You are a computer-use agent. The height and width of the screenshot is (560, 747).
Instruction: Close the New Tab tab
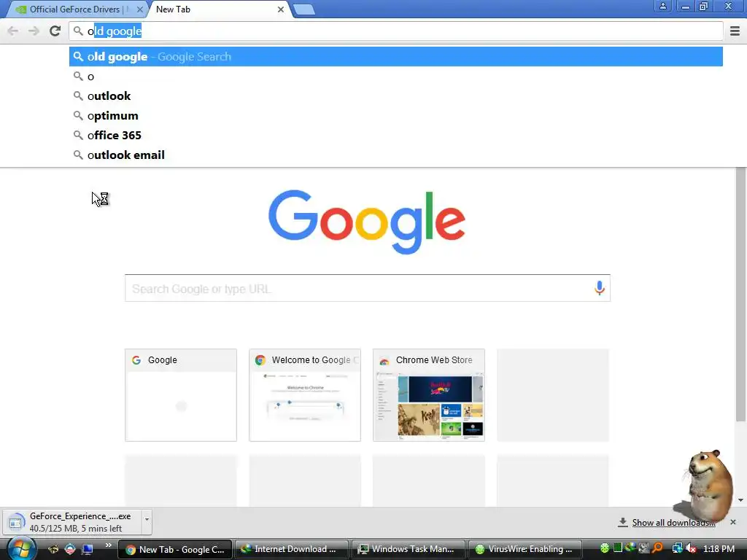[281, 9]
